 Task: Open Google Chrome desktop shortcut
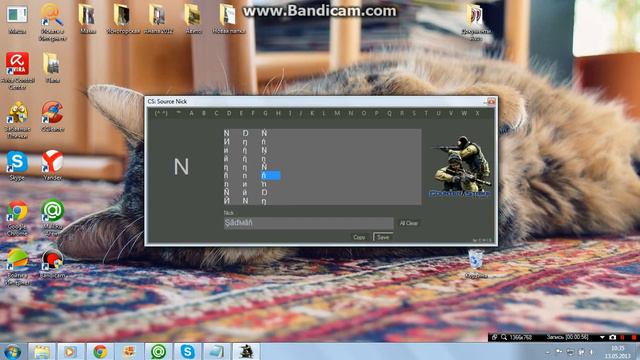tap(17, 218)
